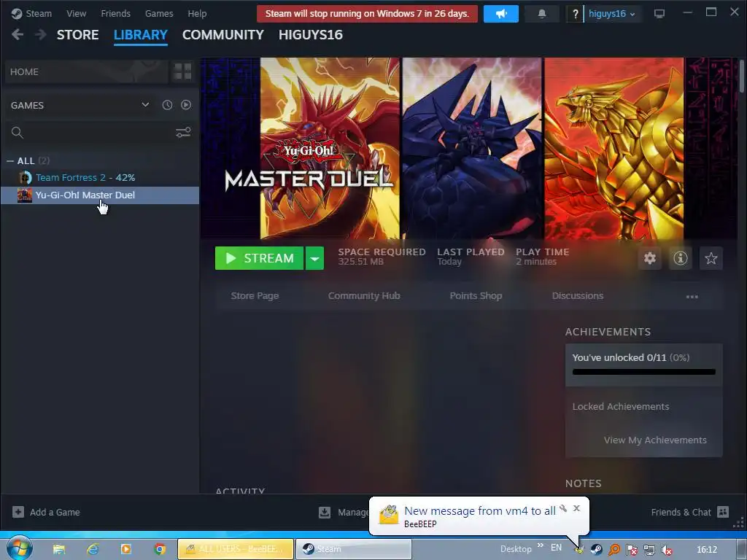Open the STORE tab
747x560 pixels.
pyautogui.click(x=77, y=35)
